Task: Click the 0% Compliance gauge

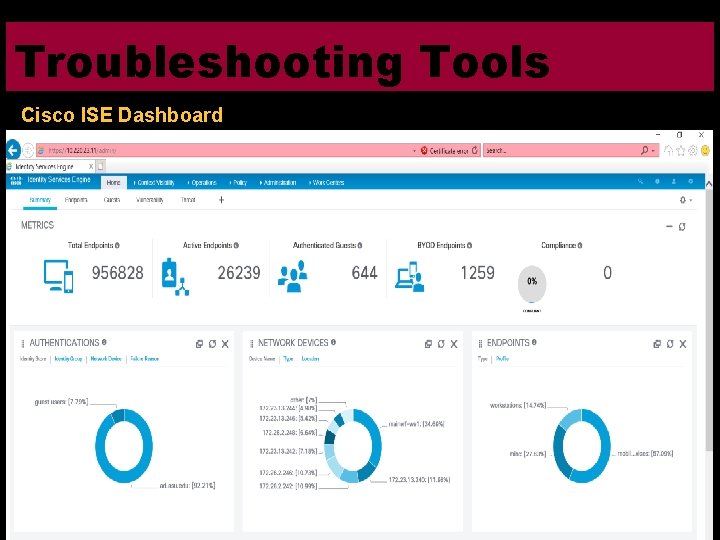Action: 532,283
